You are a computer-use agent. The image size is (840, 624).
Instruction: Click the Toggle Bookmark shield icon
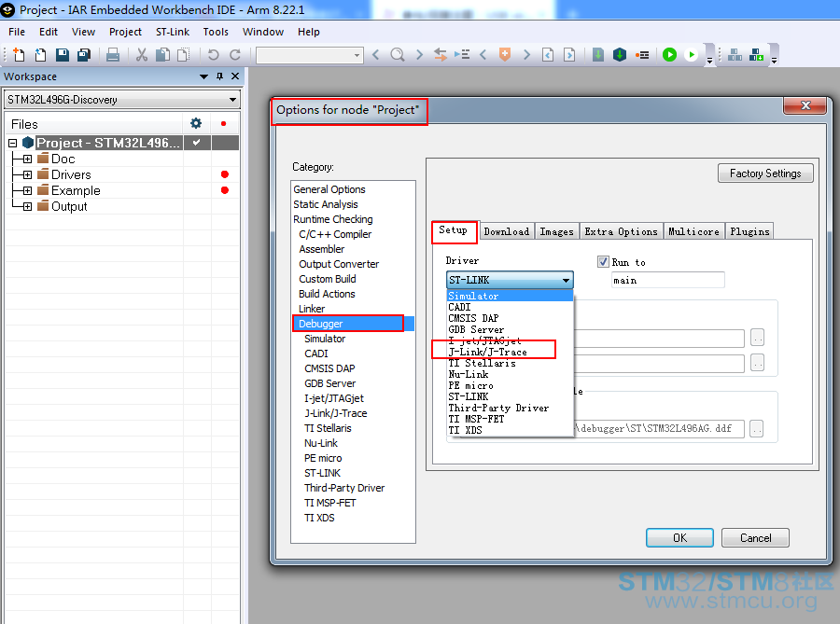[505, 55]
